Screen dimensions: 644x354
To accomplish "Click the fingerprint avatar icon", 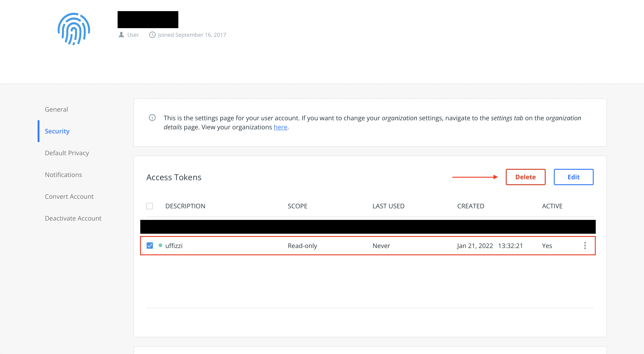I will pos(74,29).
